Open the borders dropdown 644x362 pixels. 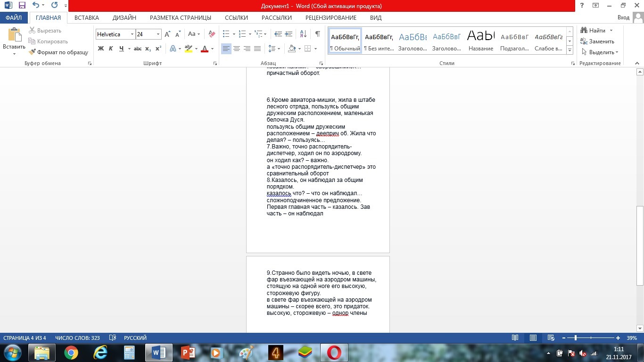click(x=315, y=49)
